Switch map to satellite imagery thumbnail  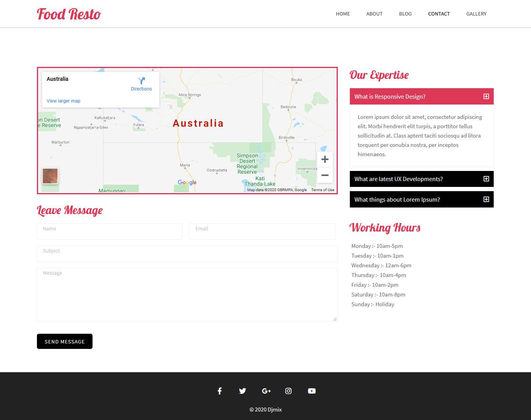[x=50, y=176]
